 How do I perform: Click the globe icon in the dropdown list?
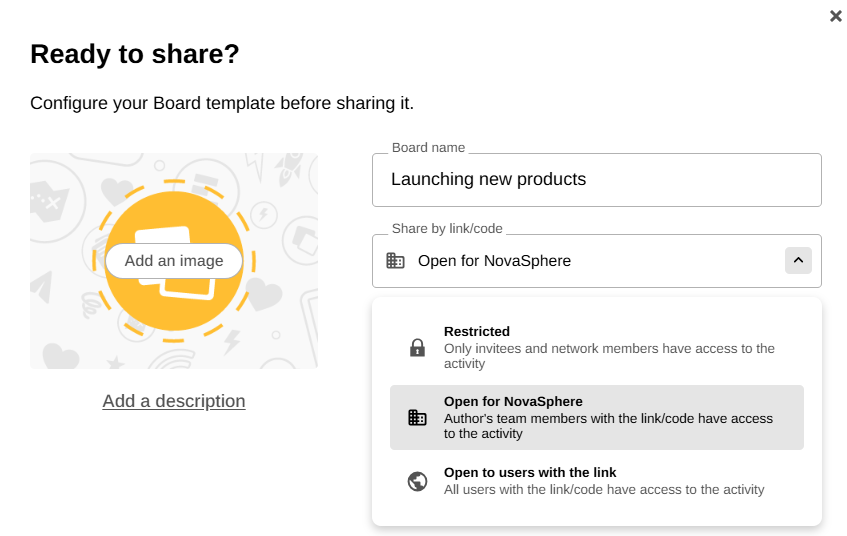click(x=417, y=481)
